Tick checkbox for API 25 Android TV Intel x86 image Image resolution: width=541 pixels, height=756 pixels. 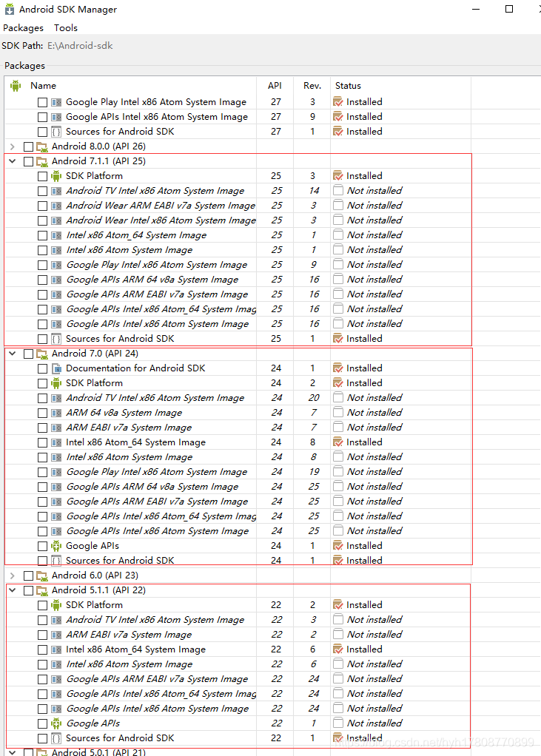[x=42, y=192]
